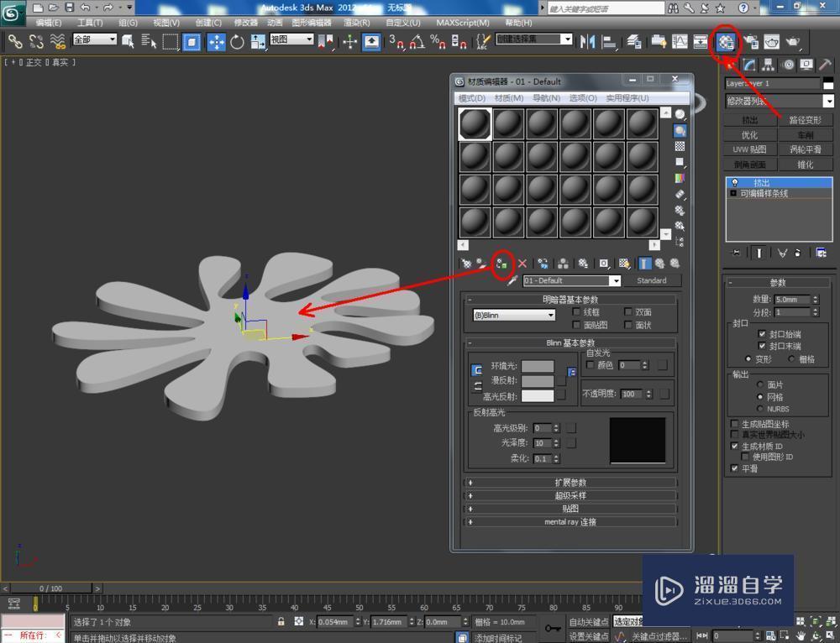Screen dimensions: 840x643
Task: Activate the Select and Rotate tool
Action: coord(238,41)
